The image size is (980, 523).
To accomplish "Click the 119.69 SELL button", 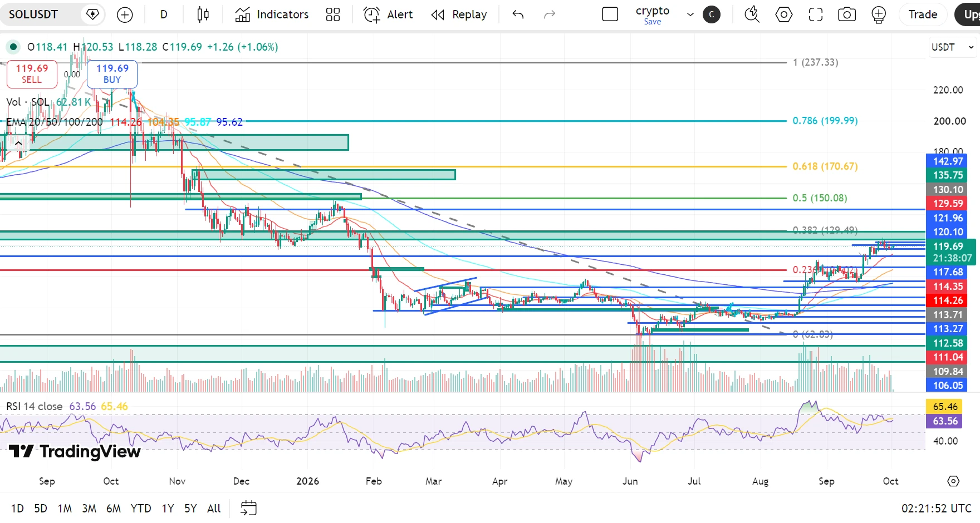I will click(32, 74).
